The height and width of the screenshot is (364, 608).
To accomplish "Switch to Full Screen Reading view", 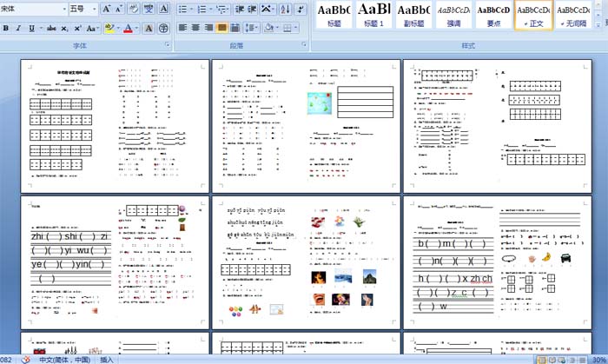I will coord(552,361).
